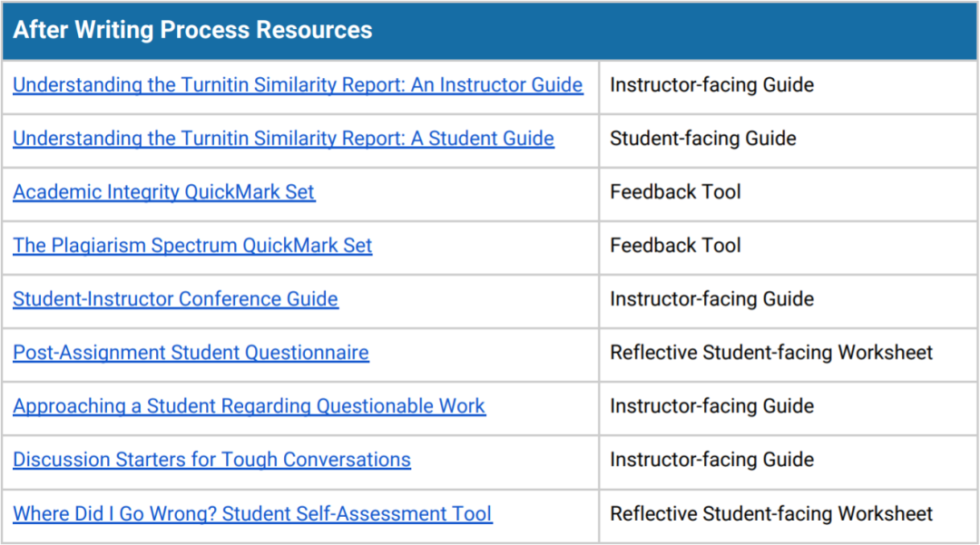Select Reflective Student-facing Worksheet beside Self-Assessment Tool
The height and width of the screenshot is (545, 980).
(771, 514)
